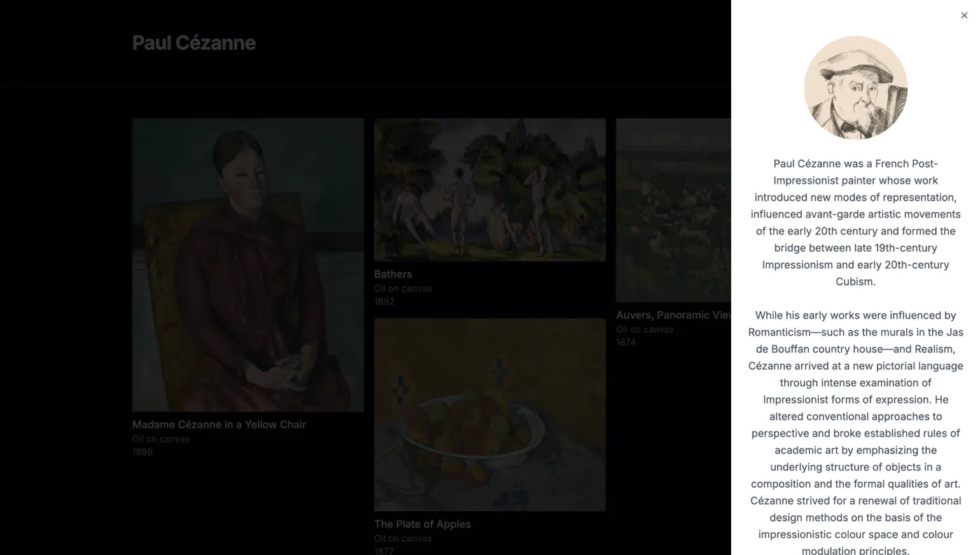Click Oil on canvas under Bathers
The height and width of the screenshot is (555, 980).
[403, 288]
